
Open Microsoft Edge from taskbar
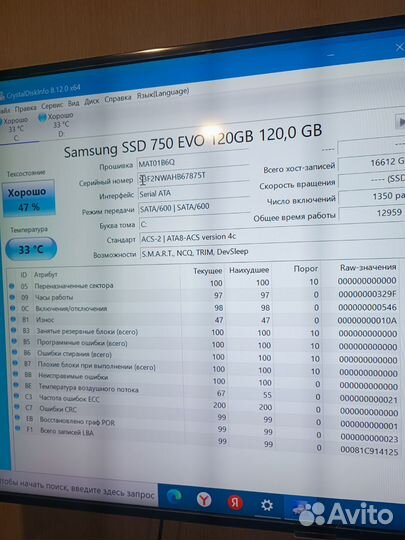(174, 496)
